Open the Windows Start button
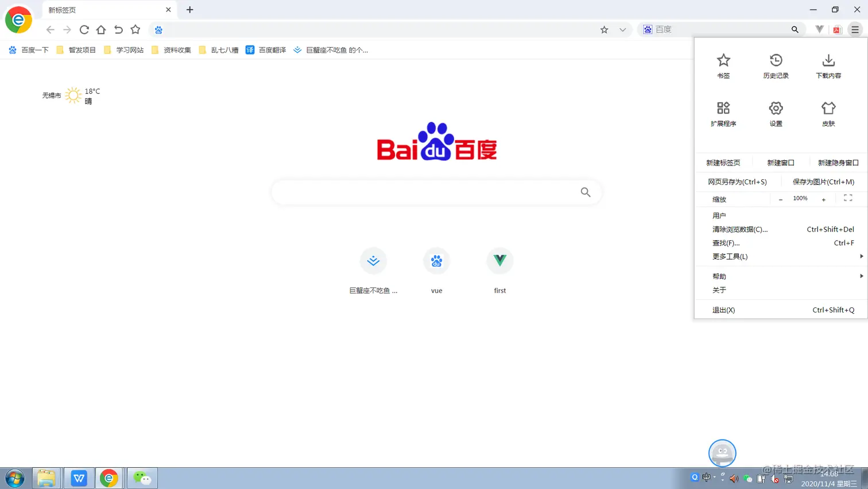The height and width of the screenshot is (489, 868). (x=15, y=478)
